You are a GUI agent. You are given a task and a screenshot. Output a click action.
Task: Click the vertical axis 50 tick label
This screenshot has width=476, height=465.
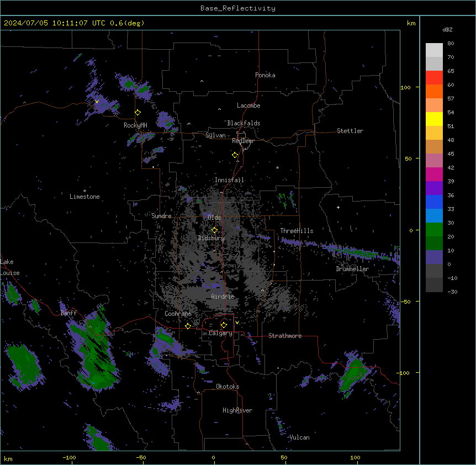tap(408, 158)
